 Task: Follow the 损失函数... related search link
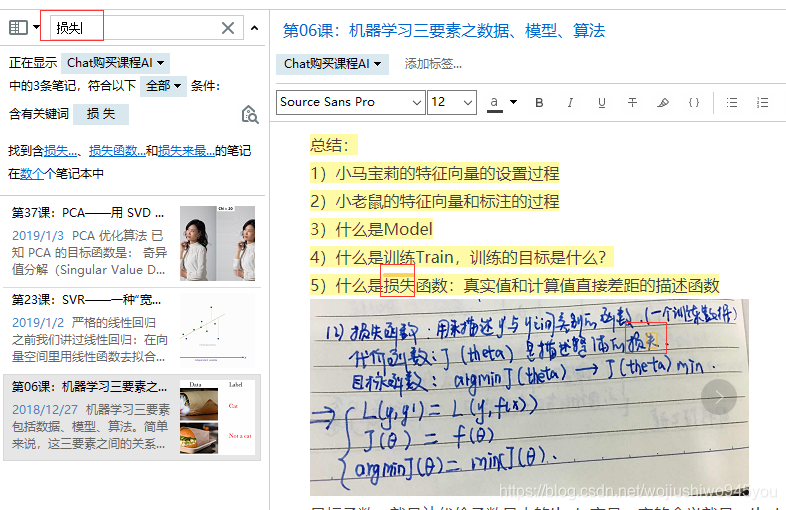[x=117, y=150]
